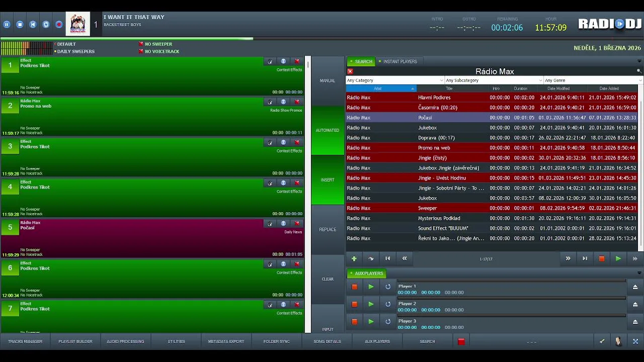Click the restart-track button in main player
The width and height of the screenshot is (644, 362).
point(33,24)
